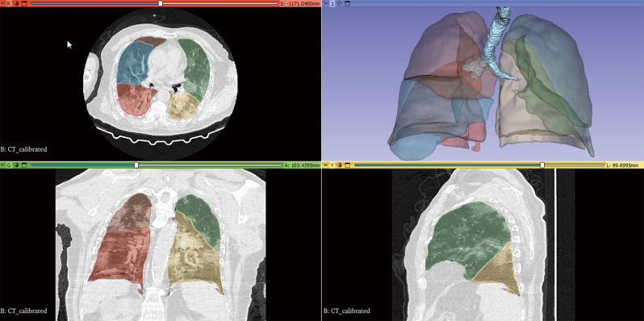Viewport: 644px width, 321px height.
Task: Toggle link icon in Yellow slice view
Action: (x=339, y=165)
